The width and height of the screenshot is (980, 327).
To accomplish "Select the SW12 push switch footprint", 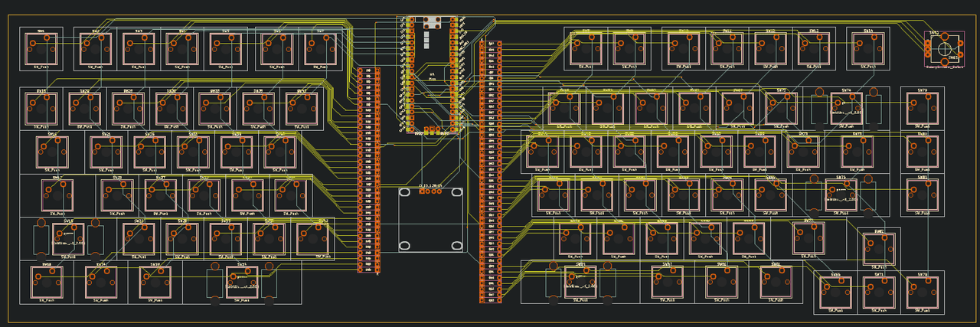I will (770, 50).
